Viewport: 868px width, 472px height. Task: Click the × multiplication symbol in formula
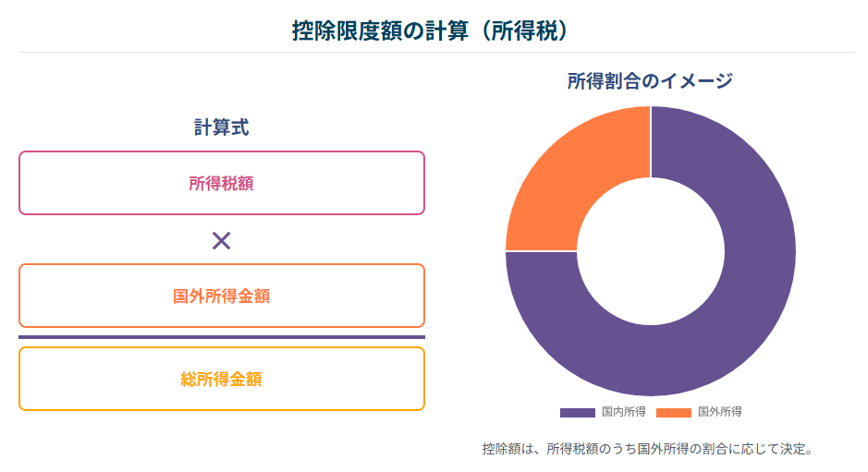221,241
